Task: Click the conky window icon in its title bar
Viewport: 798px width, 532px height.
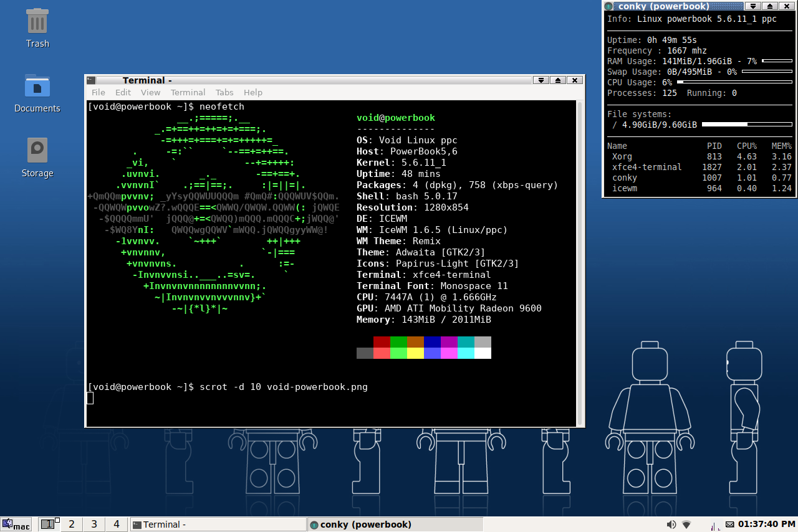Action: click(x=609, y=6)
